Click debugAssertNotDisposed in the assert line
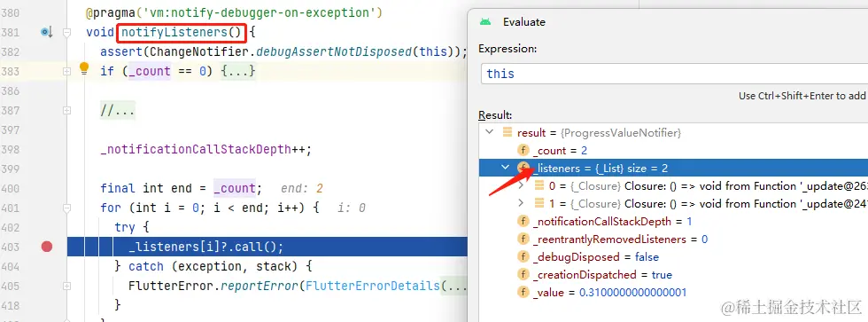The image size is (868, 322). tap(335, 51)
